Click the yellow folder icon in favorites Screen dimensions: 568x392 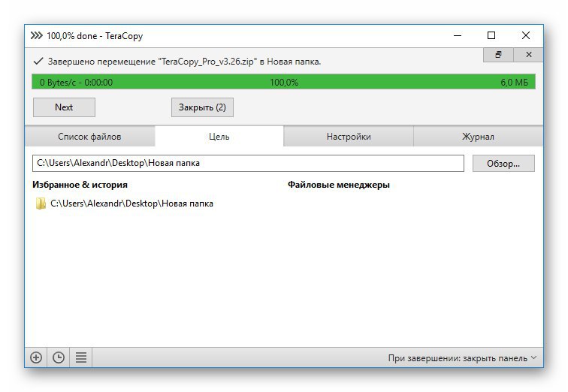41,204
